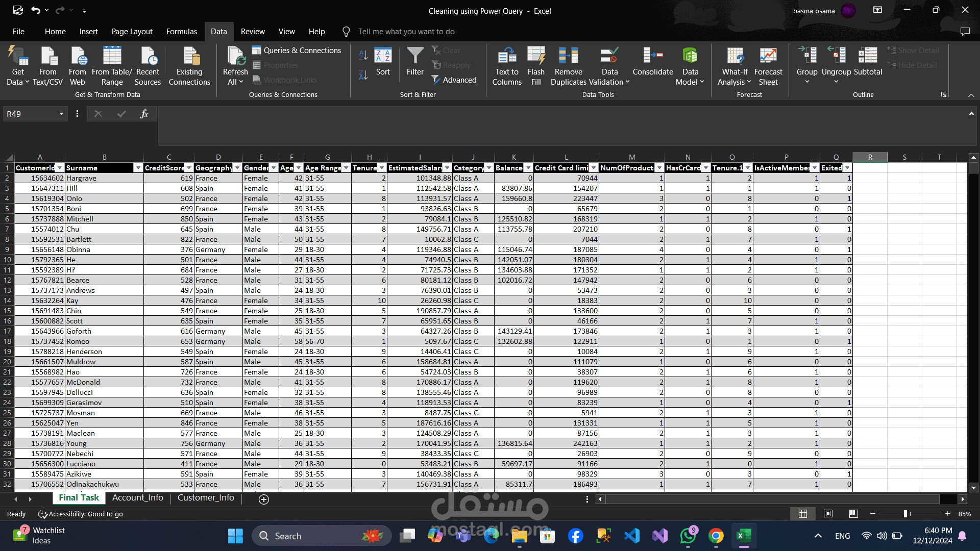Image resolution: width=980 pixels, height=551 pixels.
Task: Launch Text to Columns wizard
Action: (x=507, y=66)
